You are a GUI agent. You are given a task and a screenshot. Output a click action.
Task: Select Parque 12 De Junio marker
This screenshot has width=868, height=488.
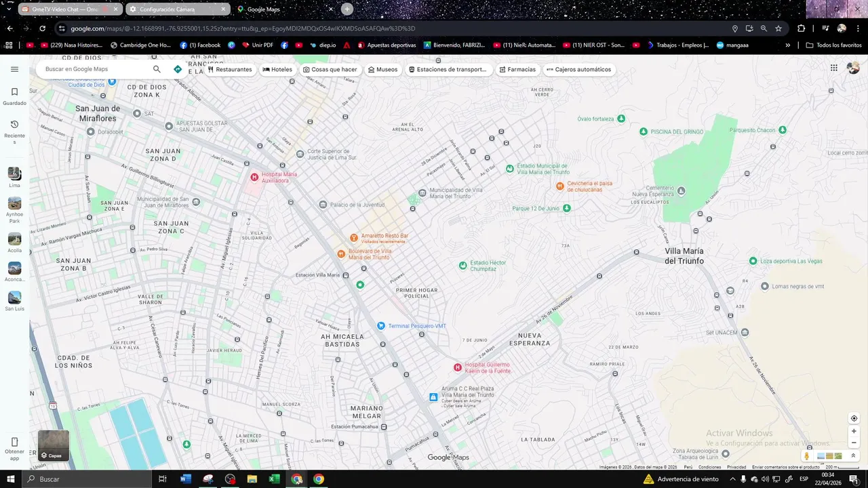[567, 208]
